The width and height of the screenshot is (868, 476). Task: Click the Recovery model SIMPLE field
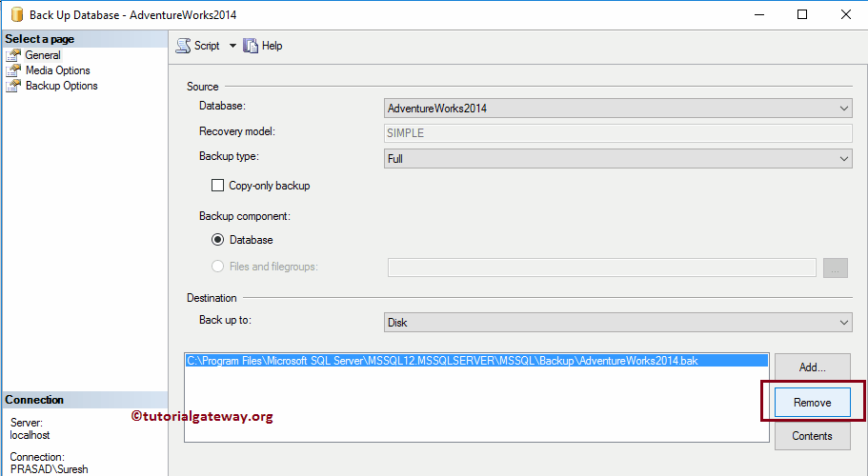click(x=617, y=133)
